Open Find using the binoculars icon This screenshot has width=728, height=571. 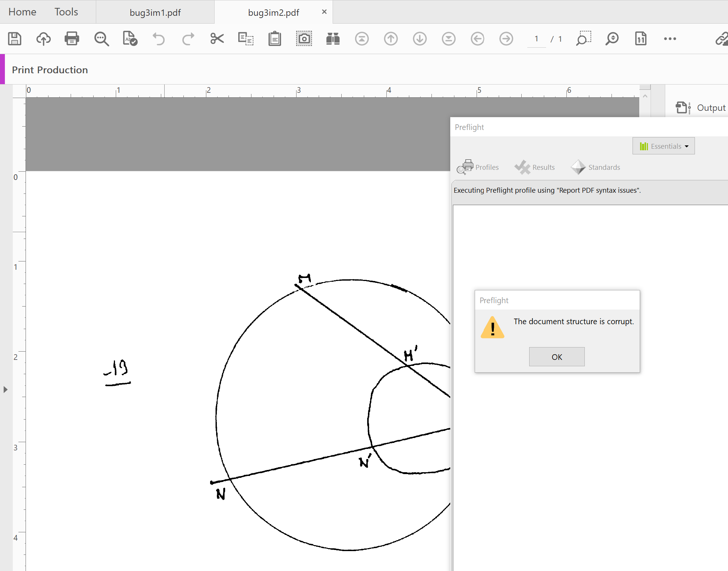tap(333, 39)
